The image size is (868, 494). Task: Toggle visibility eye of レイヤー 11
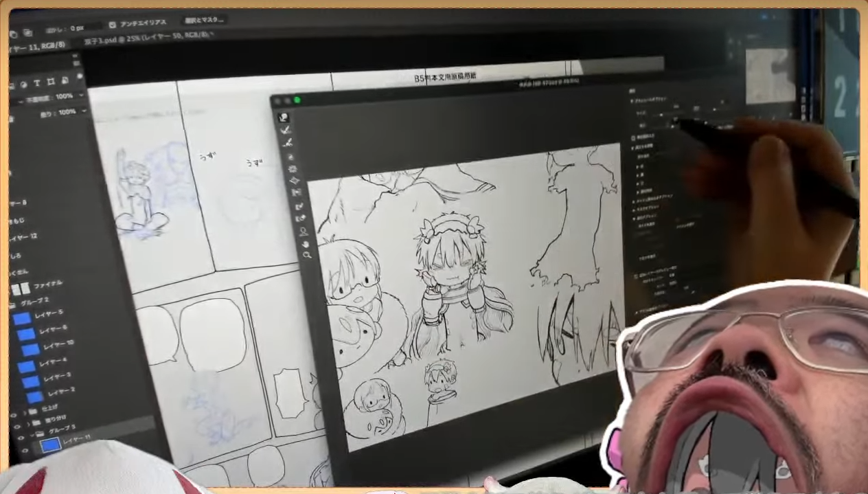click(x=25, y=451)
